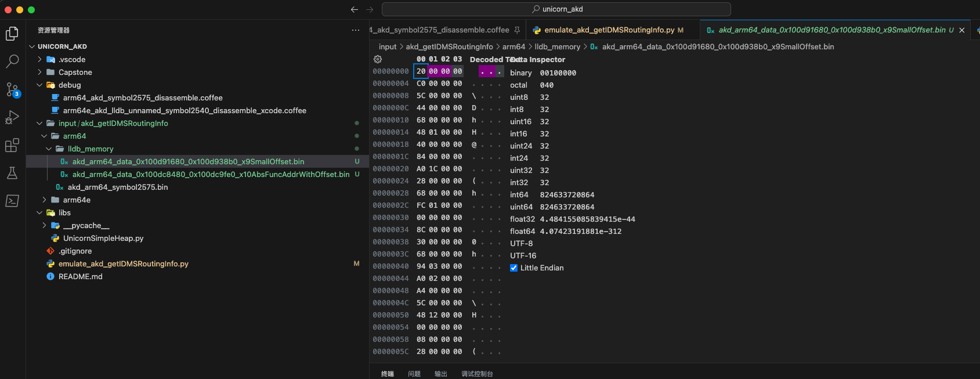Click the uint32 value 32
The height and width of the screenshot is (379, 980).
click(544, 170)
